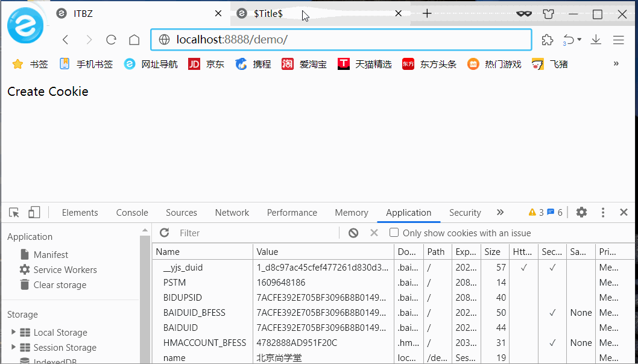Switch to the Sources panel

click(182, 213)
